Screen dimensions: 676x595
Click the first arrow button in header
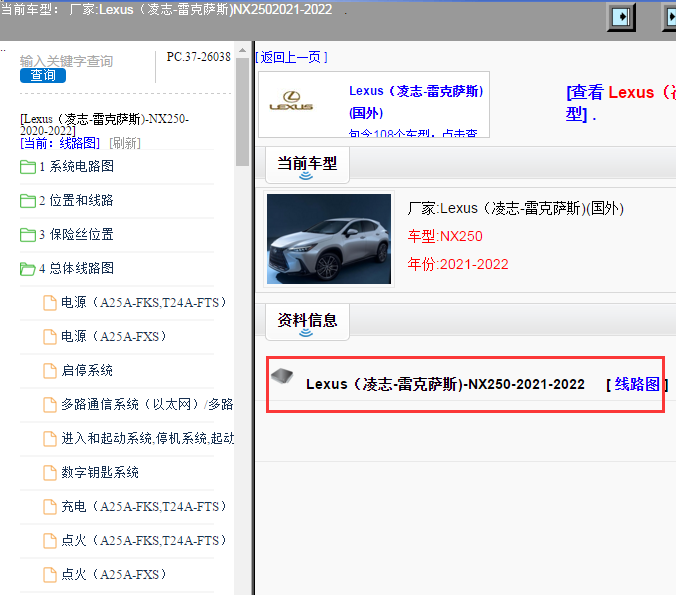pos(621,17)
